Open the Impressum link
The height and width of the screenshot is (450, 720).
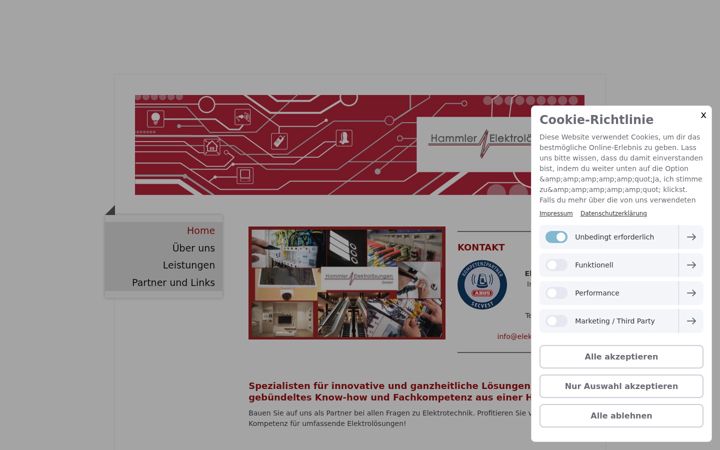(556, 214)
